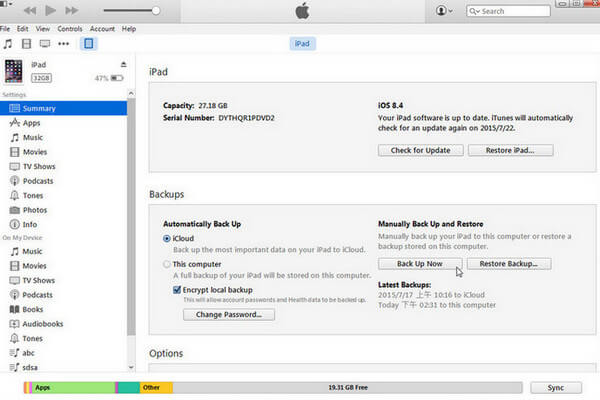Image resolution: width=600 pixels, height=400 pixels.
Task: Click the iPad device thumbnail image
Action: click(x=13, y=71)
